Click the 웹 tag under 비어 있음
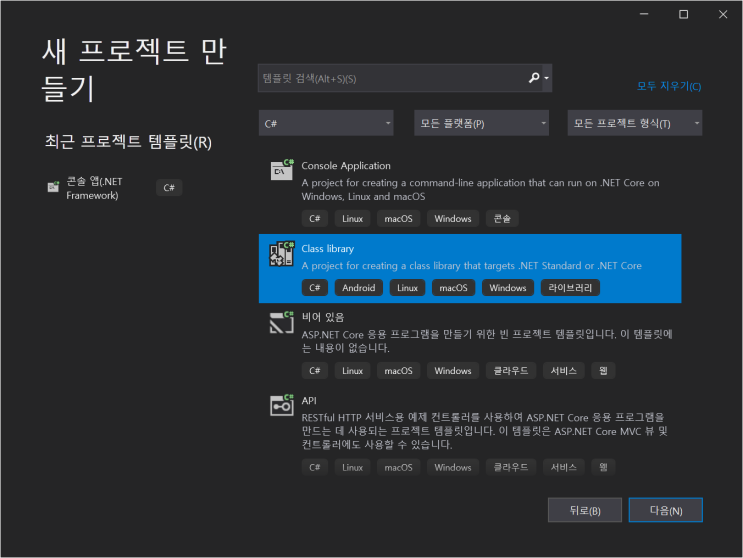 [603, 370]
